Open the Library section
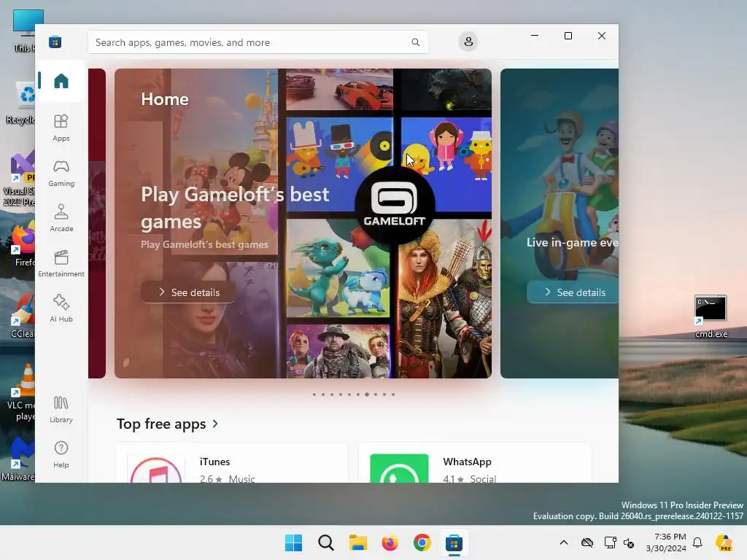Screen dimensions: 747x560 point(61,410)
